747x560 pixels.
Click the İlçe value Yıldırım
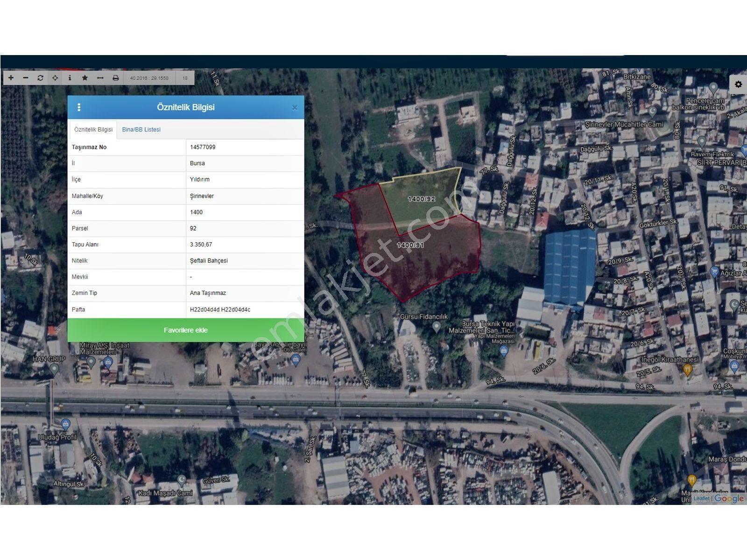pos(200,180)
